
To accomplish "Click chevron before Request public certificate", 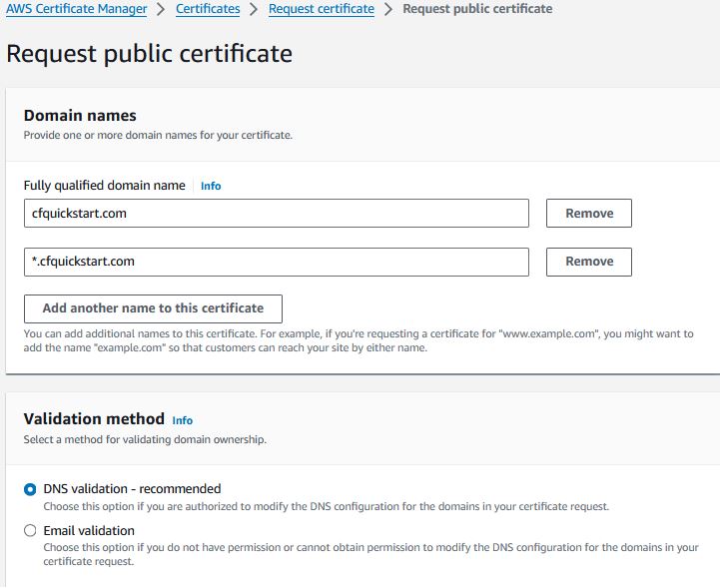I will pos(388,9).
